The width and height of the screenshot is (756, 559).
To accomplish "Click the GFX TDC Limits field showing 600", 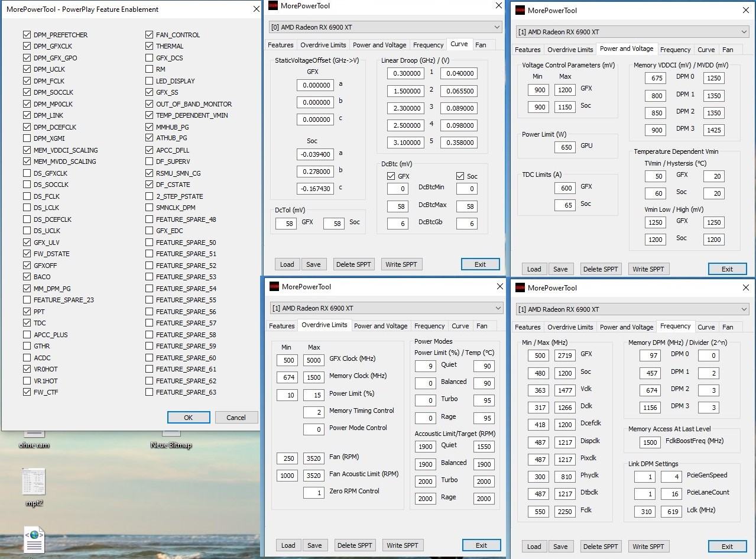I will click(566, 188).
